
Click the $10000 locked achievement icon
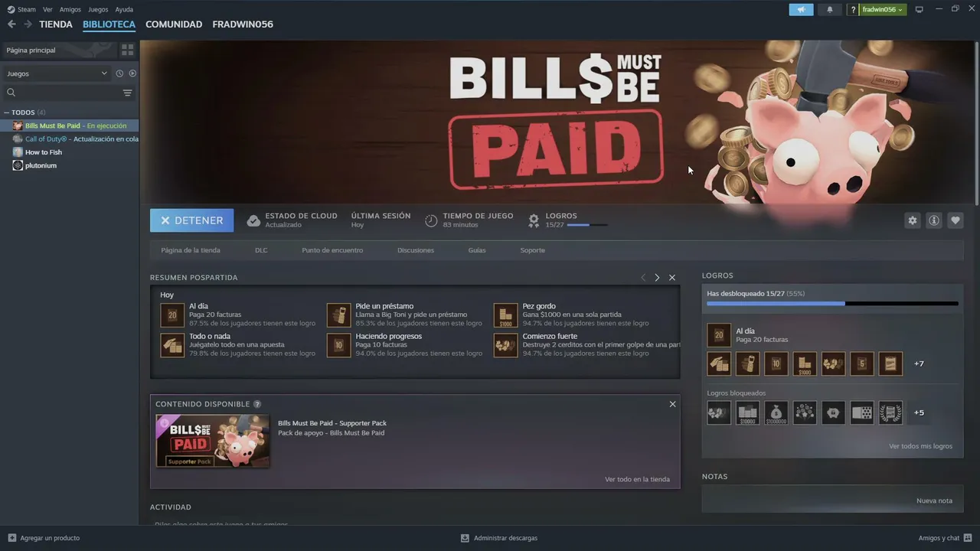[x=748, y=413]
